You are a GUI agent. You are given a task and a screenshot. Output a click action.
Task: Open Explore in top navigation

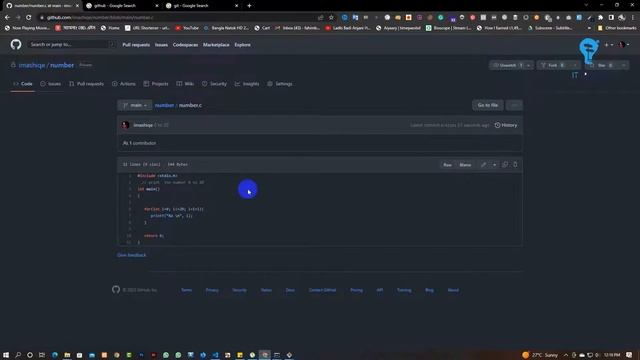pyautogui.click(x=242, y=45)
